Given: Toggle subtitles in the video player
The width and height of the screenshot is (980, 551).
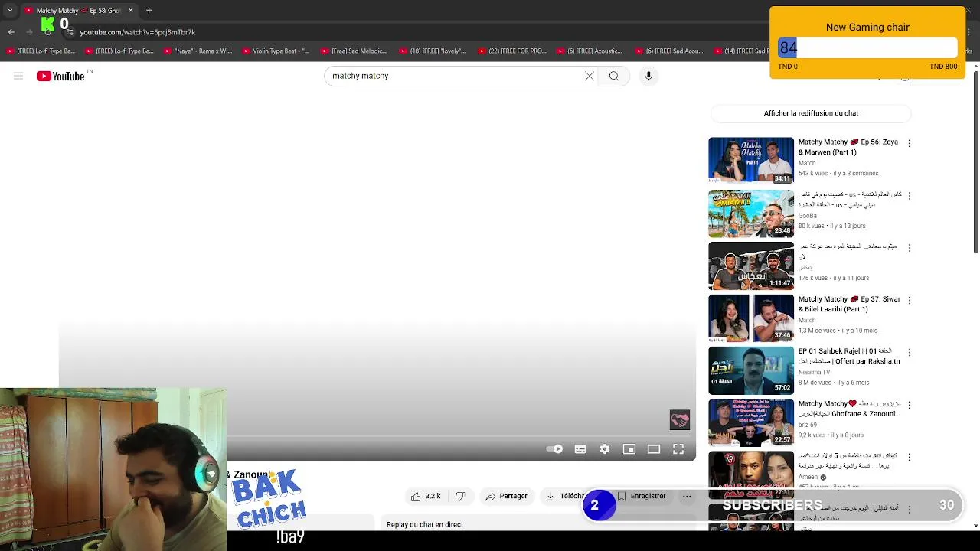Looking at the screenshot, I should coord(580,449).
